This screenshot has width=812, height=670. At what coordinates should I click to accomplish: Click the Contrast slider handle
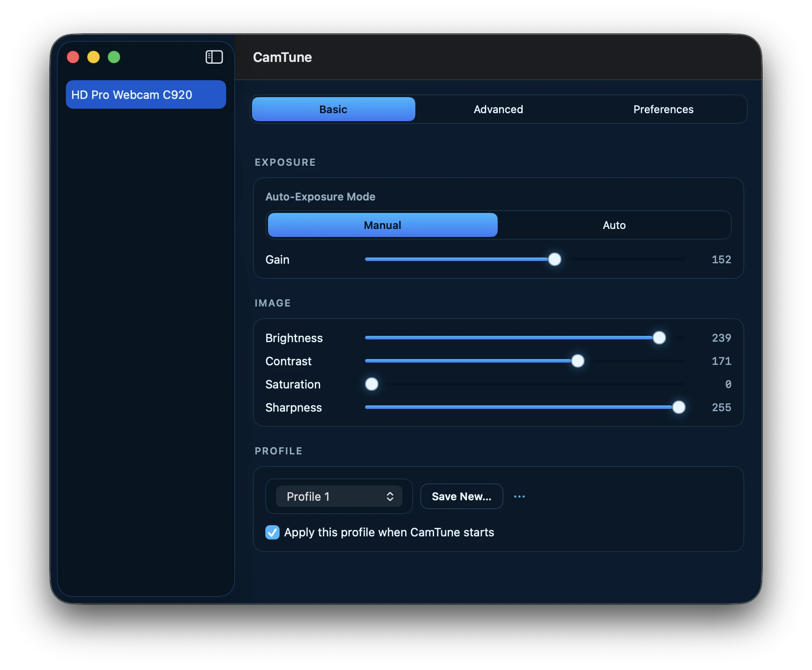click(x=578, y=361)
